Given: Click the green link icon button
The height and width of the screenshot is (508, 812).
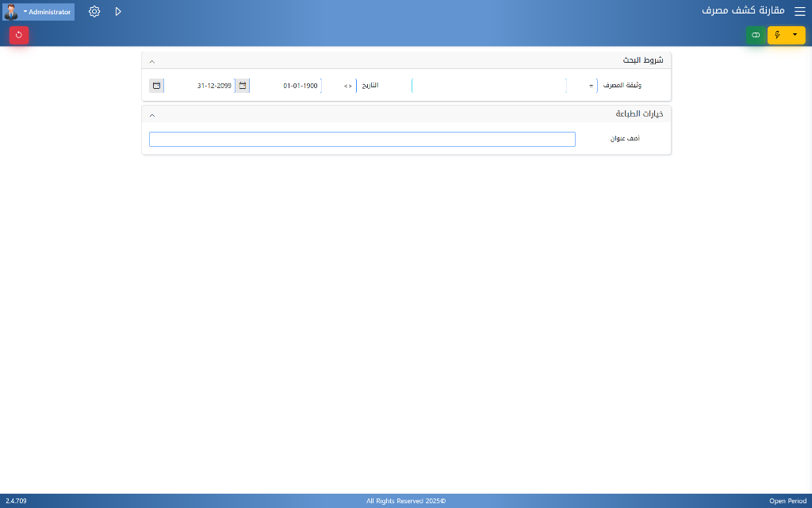Looking at the screenshot, I should [x=756, y=35].
